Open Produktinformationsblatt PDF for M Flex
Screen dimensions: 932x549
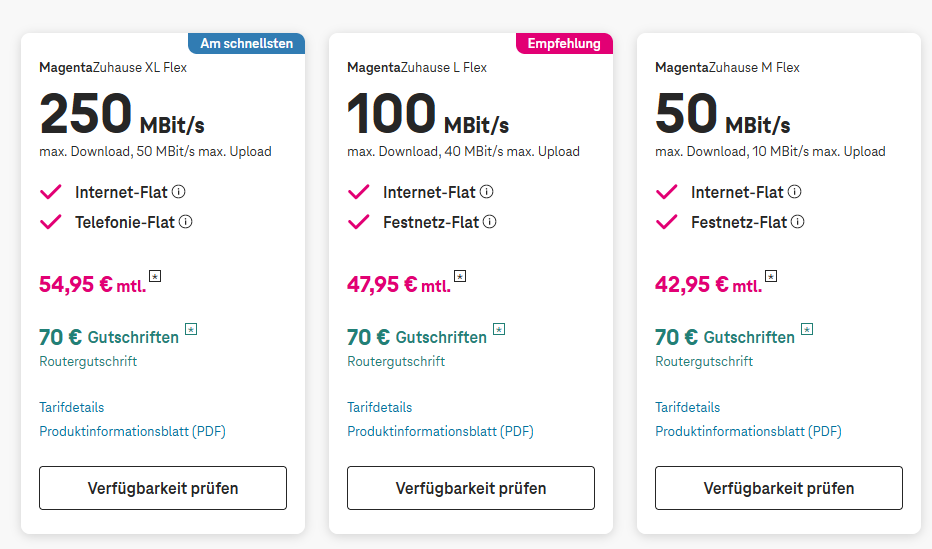tap(748, 431)
